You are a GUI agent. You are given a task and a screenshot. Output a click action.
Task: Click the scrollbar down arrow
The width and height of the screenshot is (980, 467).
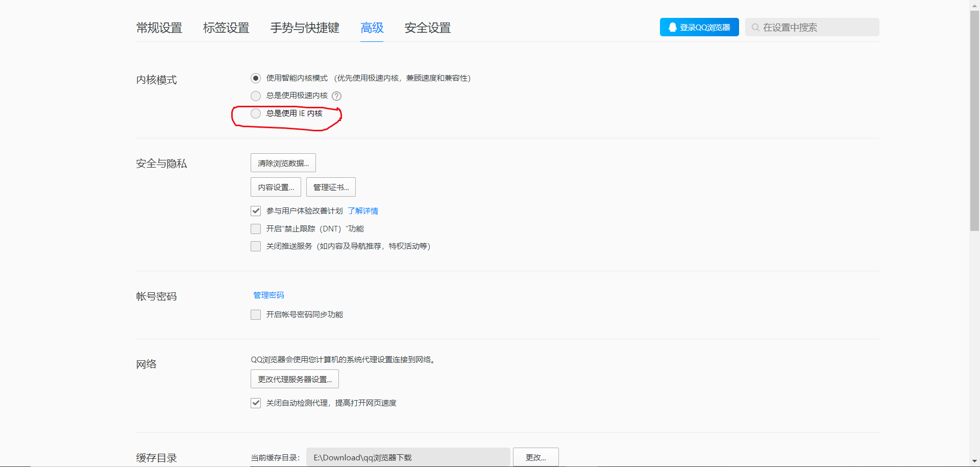(x=974, y=461)
